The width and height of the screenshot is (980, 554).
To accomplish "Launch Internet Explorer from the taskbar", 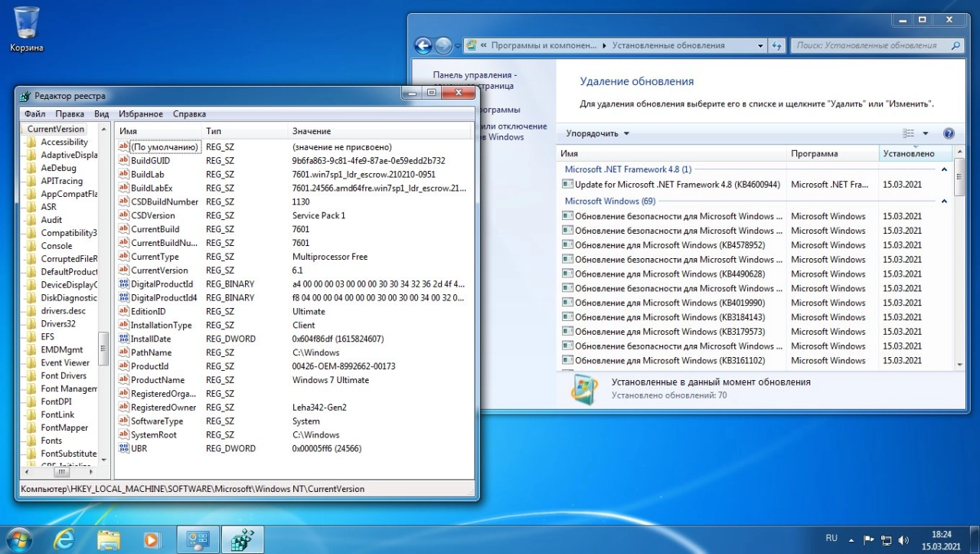I will (64, 540).
